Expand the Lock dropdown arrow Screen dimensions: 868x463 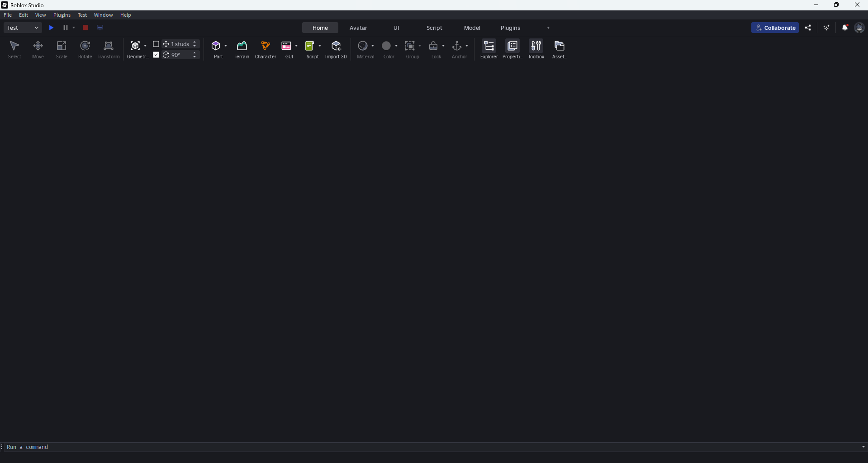(443, 46)
